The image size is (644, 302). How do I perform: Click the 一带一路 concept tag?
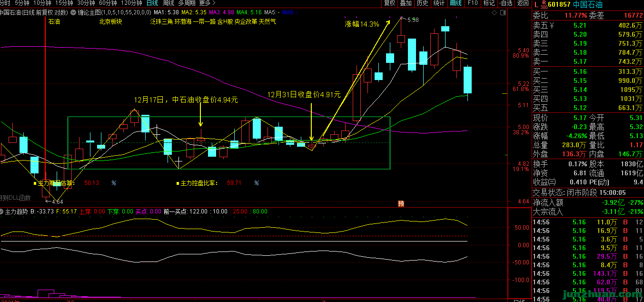click(204, 21)
